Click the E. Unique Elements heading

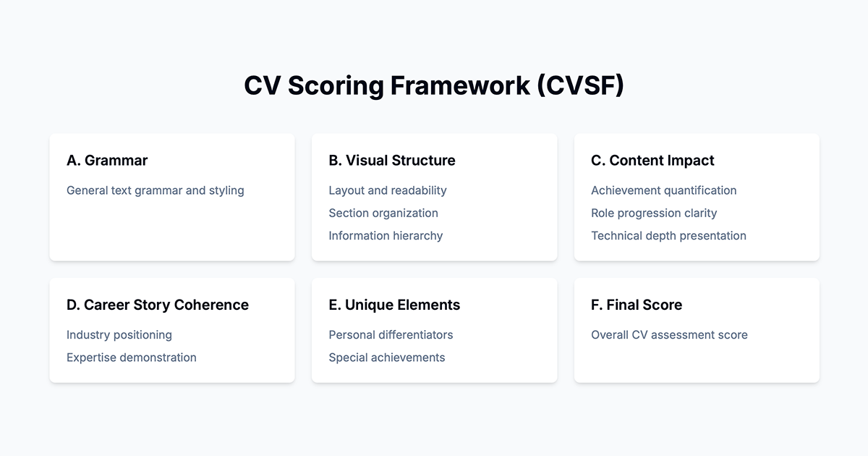tap(394, 305)
